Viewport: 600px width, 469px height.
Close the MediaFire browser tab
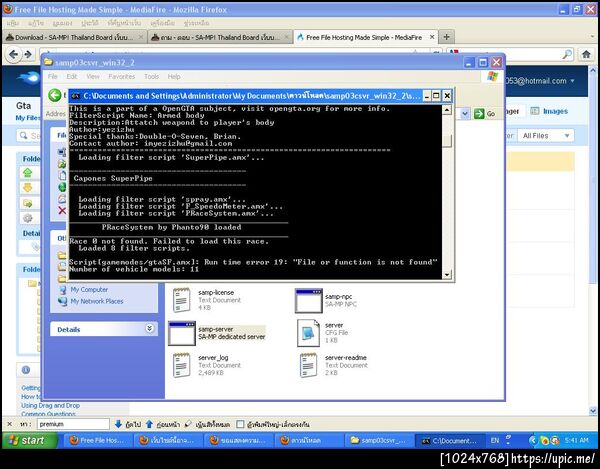tap(432, 37)
